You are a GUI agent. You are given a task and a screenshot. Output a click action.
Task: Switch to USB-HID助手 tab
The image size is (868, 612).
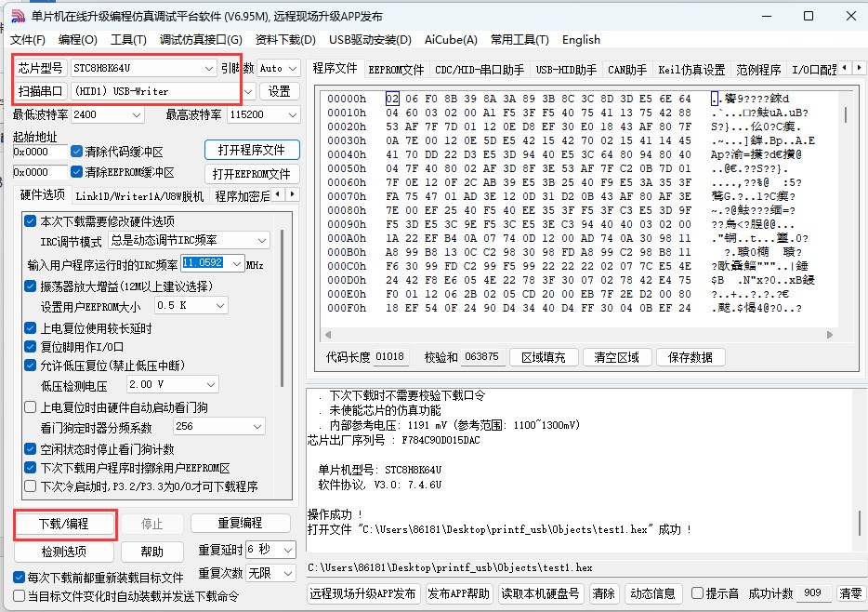click(566, 69)
